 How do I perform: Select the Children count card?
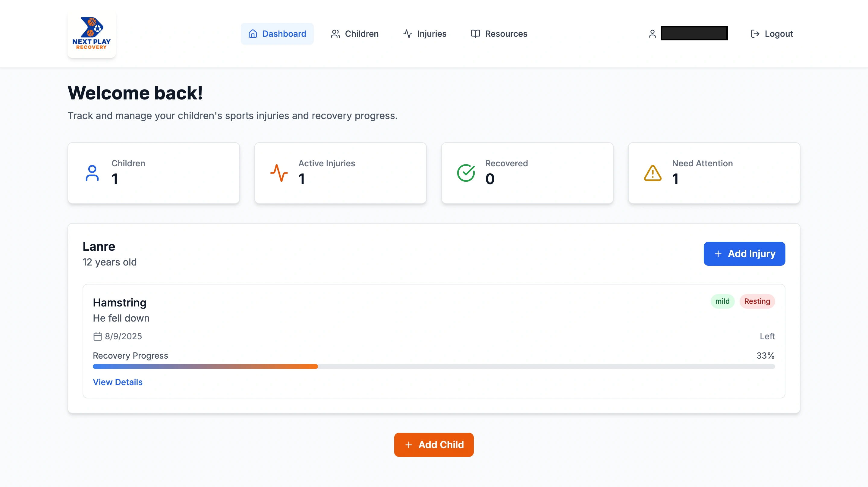154,173
